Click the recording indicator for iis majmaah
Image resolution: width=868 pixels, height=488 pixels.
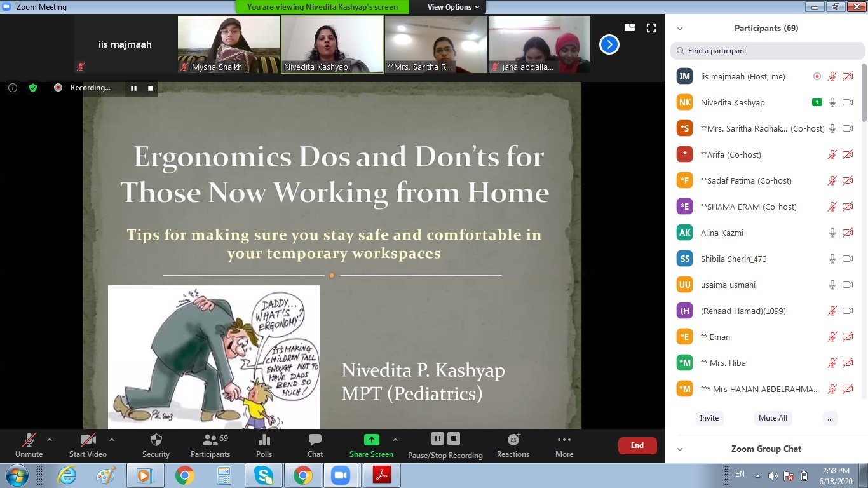coord(817,76)
